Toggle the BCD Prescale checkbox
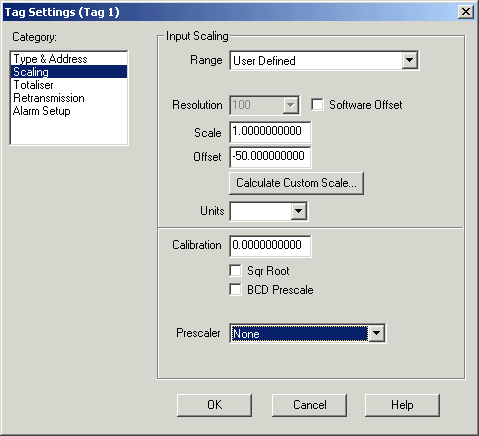The width and height of the screenshot is (479, 436). tap(235, 289)
